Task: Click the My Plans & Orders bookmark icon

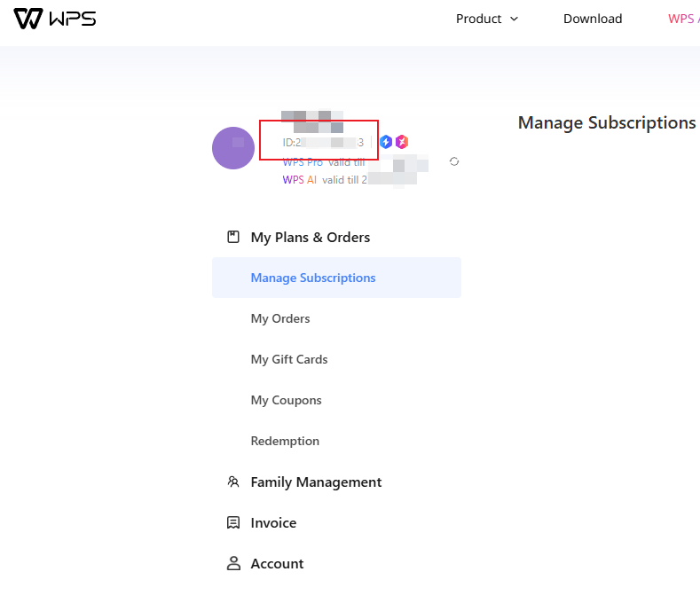Action: pos(233,237)
